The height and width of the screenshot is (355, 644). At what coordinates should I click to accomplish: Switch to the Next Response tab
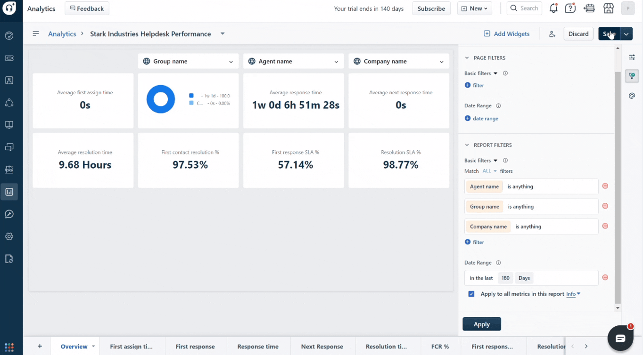pos(322,347)
